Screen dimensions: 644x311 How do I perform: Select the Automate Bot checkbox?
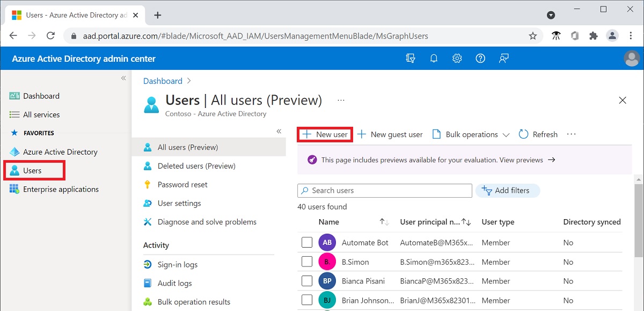pos(307,242)
